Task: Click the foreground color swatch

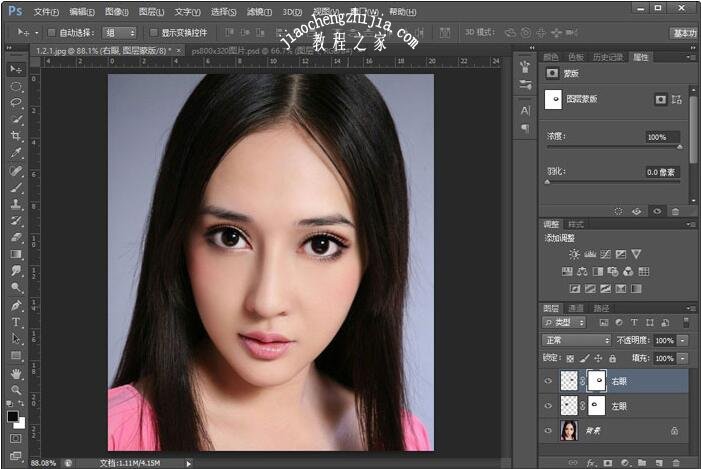Action: [13, 415]
